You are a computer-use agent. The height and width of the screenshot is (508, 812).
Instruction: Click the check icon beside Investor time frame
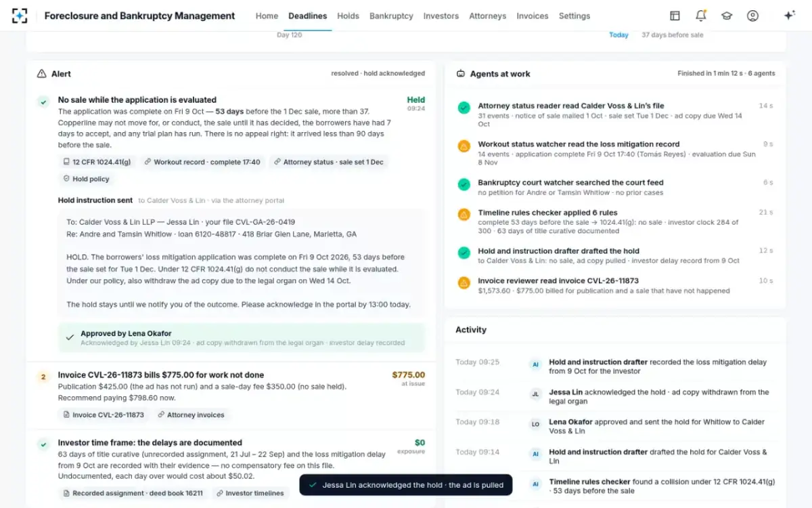[43, 445]
